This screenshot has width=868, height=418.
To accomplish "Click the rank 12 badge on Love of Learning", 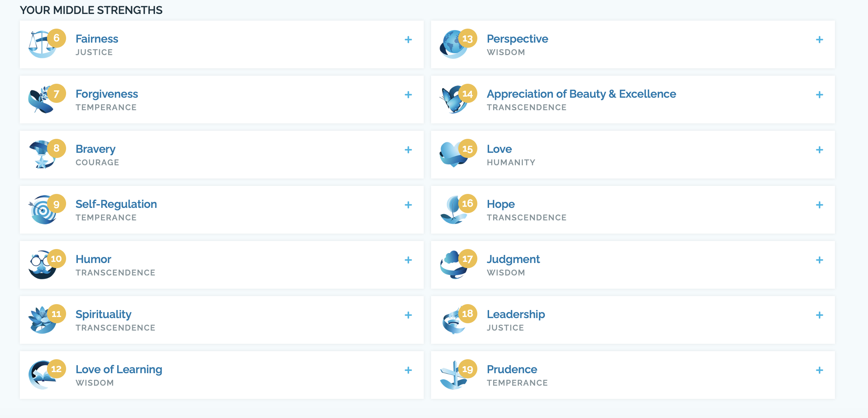I will coord(57,369).
